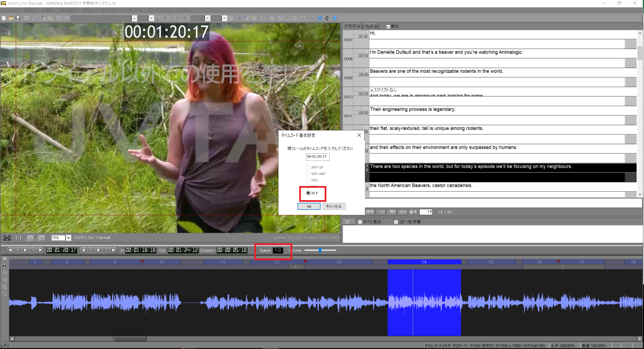644x349 pixels.
Task: Click the player Play button
Action: click(x=25, y=250)
